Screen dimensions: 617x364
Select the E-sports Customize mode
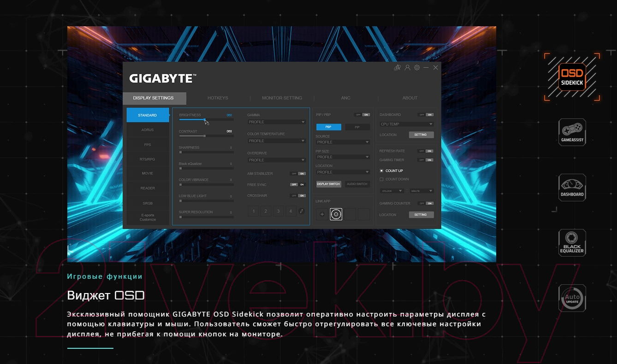tap(148, 217)
